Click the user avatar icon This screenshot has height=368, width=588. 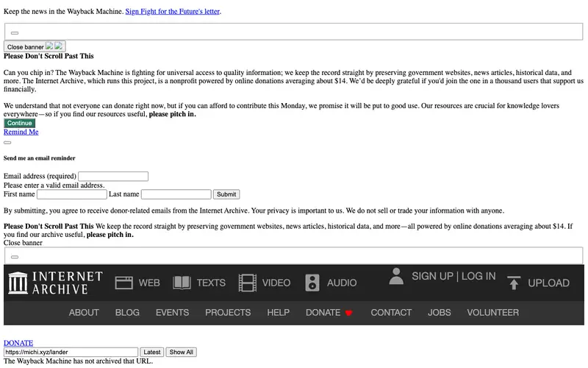pos(396,277)
